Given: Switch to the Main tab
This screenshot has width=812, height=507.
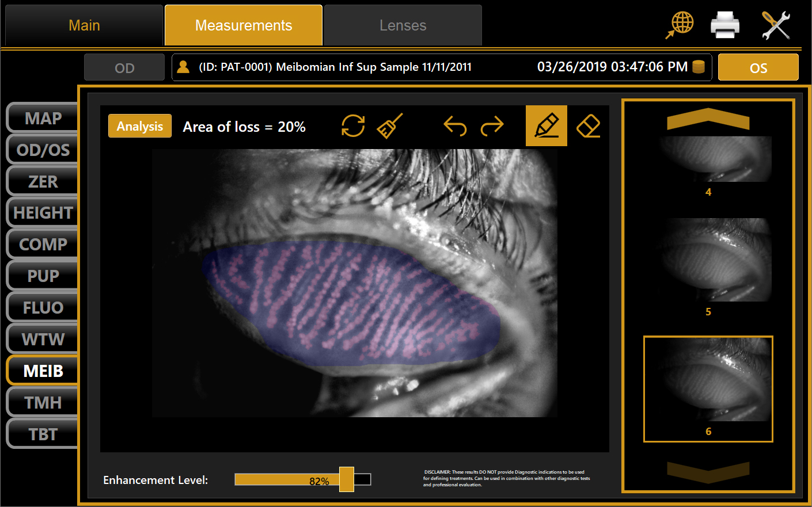Looking at the screenshot, I should point(84,25).
